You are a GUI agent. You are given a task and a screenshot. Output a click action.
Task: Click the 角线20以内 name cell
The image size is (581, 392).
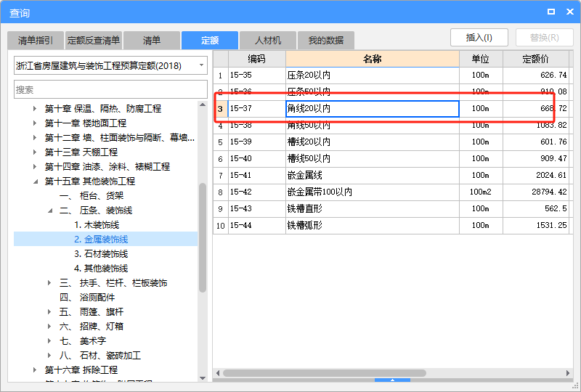[x=373, y=109]
